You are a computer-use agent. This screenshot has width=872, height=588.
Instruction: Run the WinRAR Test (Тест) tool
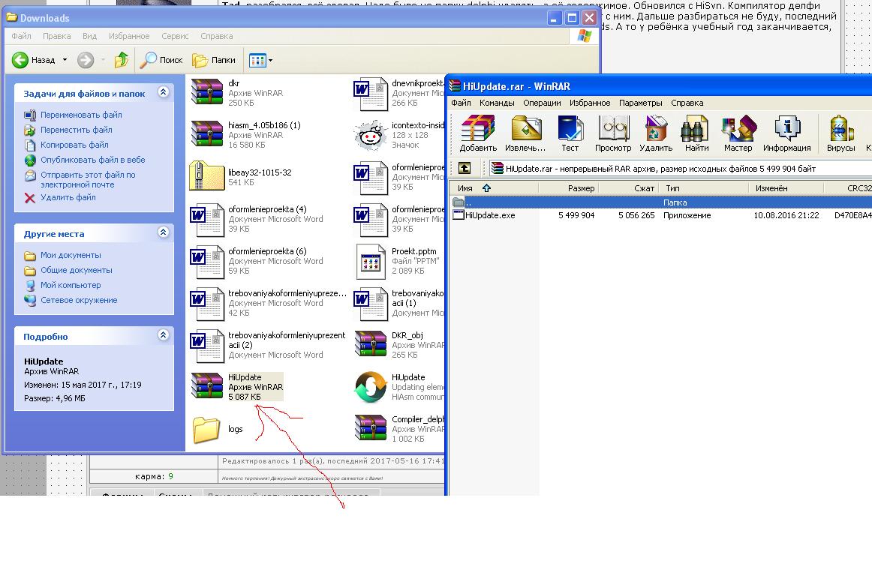[x=570, y=133]
